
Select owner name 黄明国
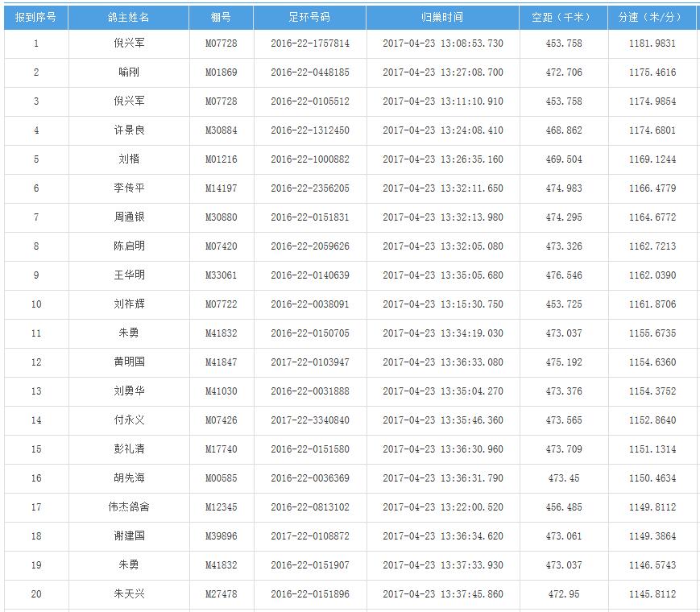click(x=129, y=362)
